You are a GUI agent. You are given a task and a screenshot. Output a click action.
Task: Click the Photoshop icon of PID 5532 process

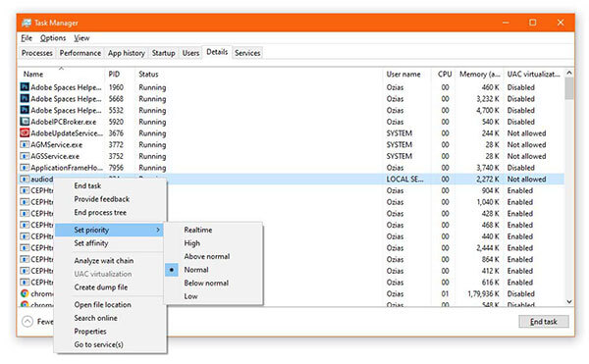tap(25, 110)
